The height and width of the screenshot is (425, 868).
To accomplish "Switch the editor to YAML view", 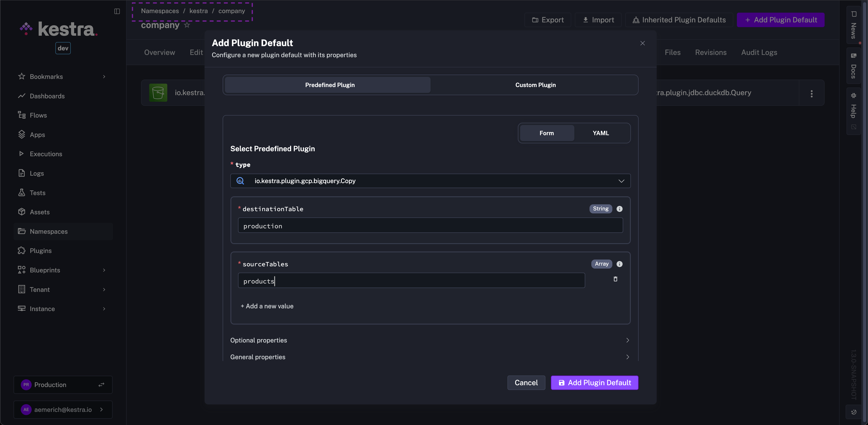I will tap(601, 133).
